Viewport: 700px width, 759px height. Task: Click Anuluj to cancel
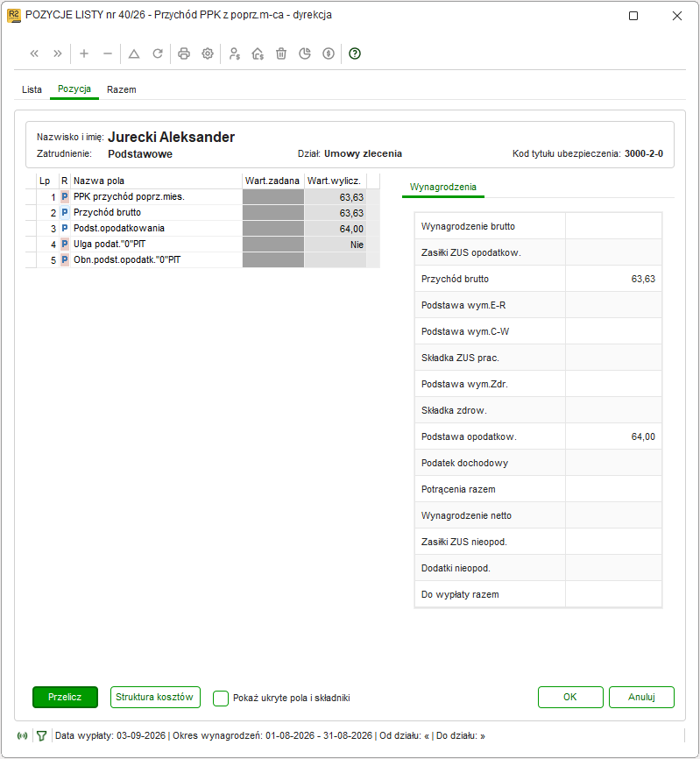click(641, 697)
